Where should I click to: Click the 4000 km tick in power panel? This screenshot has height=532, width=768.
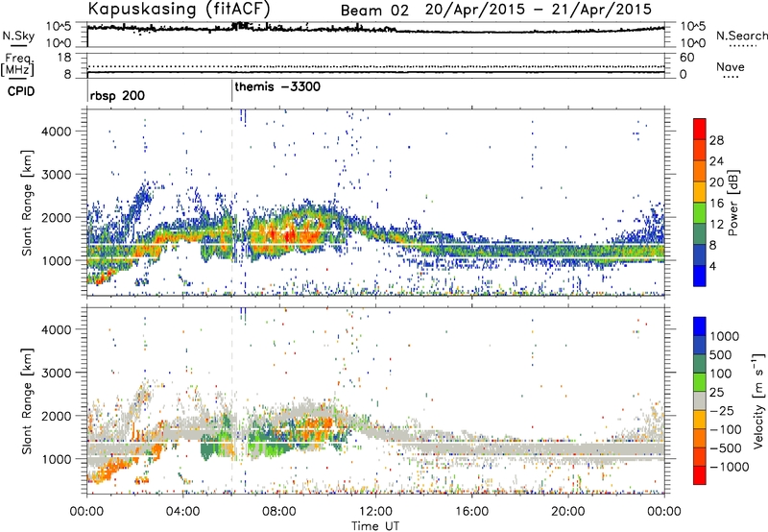pos(56,132)
